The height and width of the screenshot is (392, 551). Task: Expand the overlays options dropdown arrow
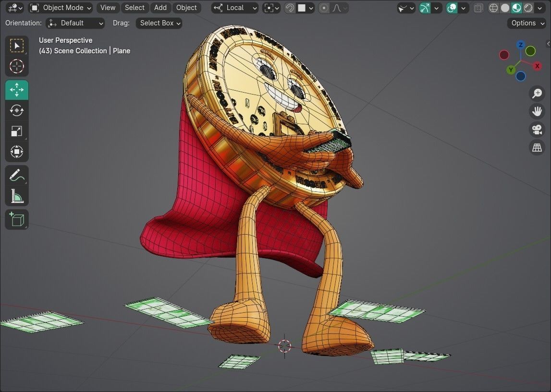click(x=464, y=8)
